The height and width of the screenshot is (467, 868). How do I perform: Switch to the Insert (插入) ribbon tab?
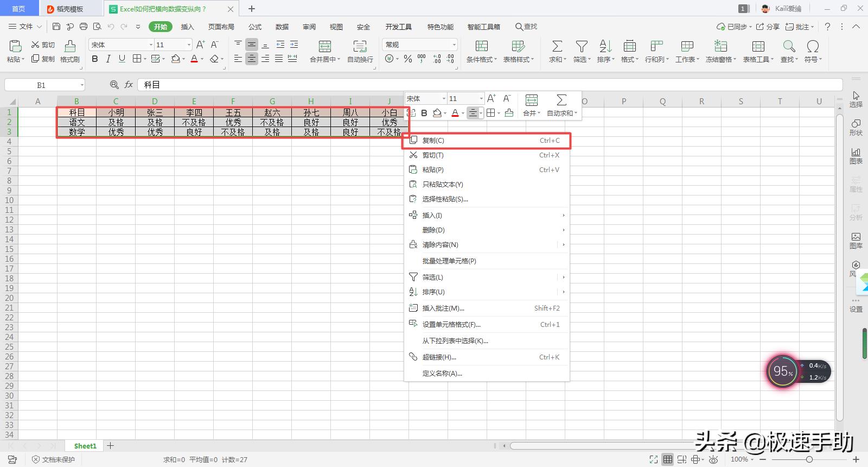click(x=187, y=27)
